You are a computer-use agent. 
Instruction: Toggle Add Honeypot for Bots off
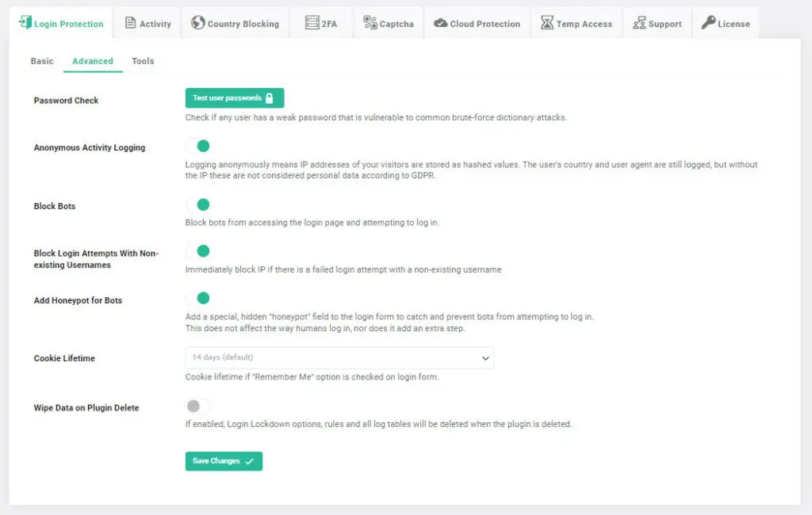tap(198, 299)
